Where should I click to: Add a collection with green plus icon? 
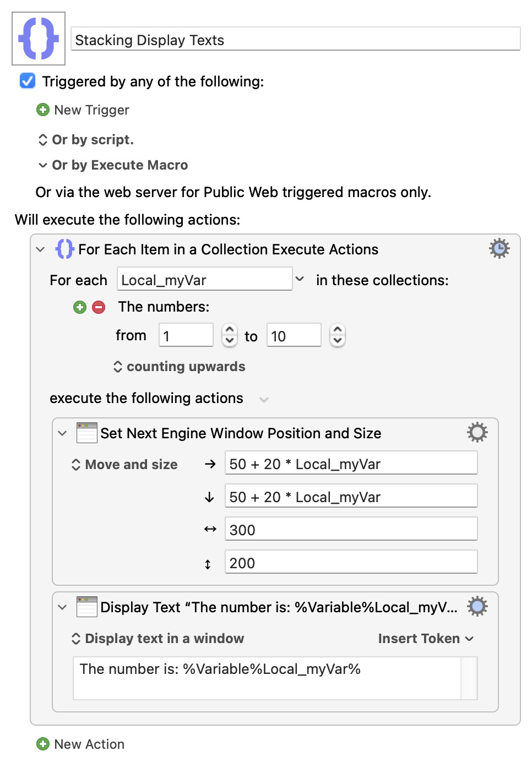tap(80, 307)
